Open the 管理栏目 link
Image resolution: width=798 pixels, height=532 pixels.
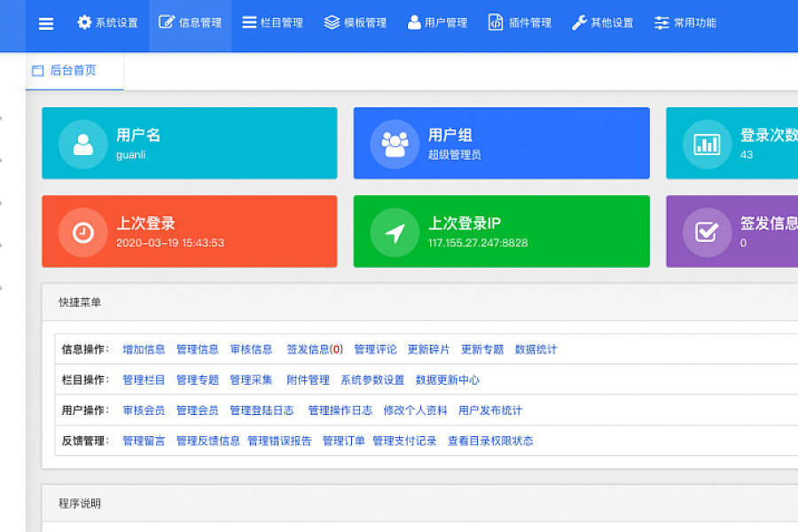pyautogui.click(x=144, y=379)
